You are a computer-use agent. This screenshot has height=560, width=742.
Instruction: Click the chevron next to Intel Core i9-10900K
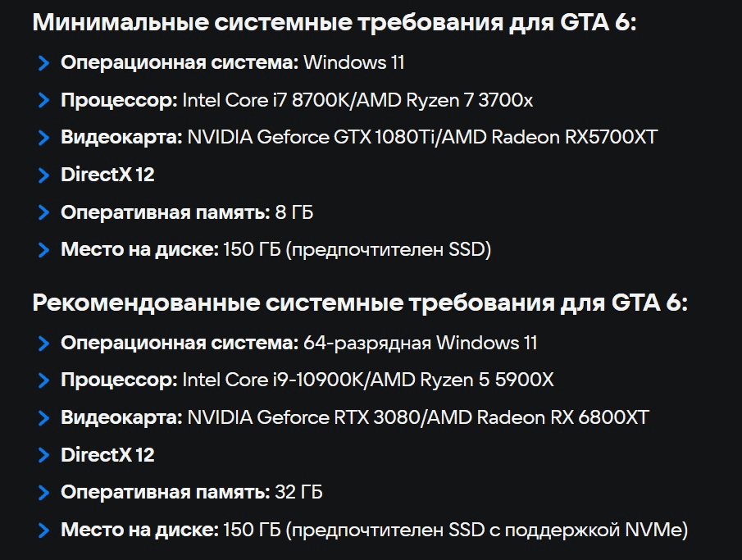click(x=43, y=380)
